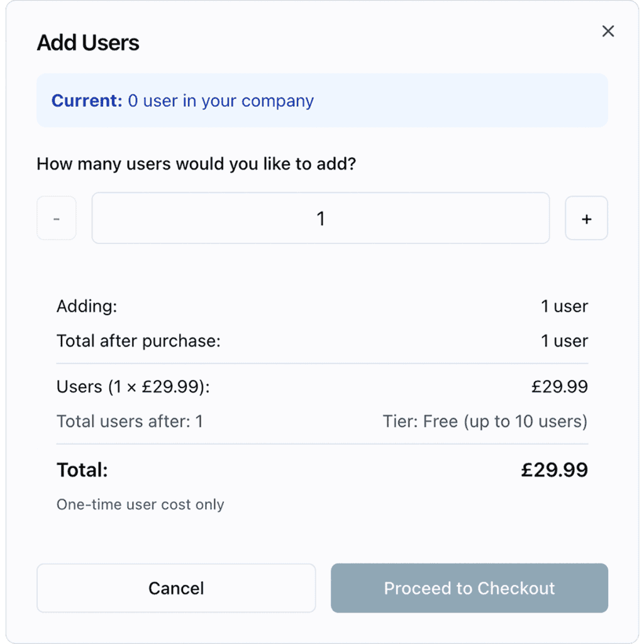Select the Current users info banner
The height and width of the screenshot is (644, 644).
pyautogui.click(x=322, y=101)
